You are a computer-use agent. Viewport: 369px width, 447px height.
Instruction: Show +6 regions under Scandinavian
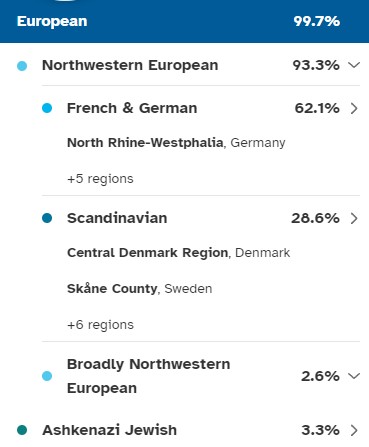click(100, 325)
